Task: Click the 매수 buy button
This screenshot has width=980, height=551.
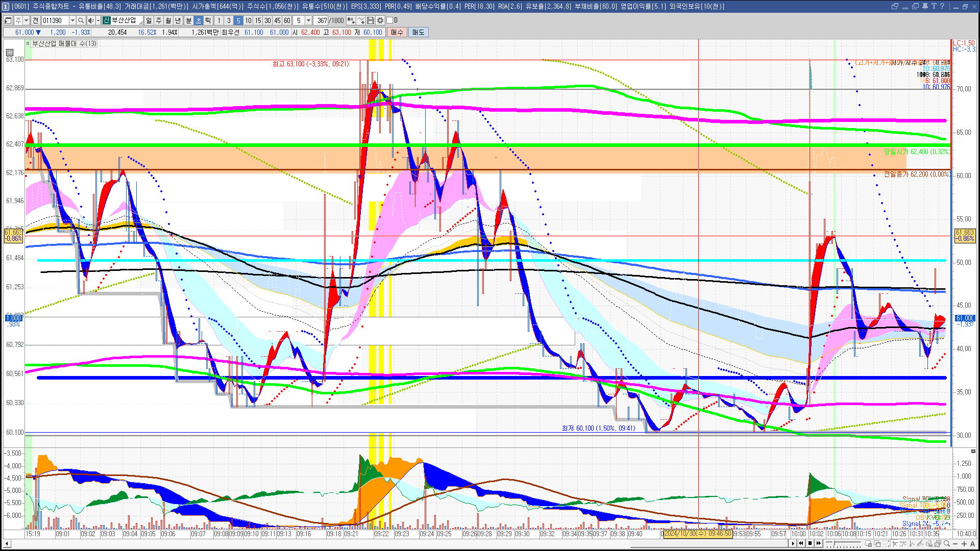Action: pos(397,32)
